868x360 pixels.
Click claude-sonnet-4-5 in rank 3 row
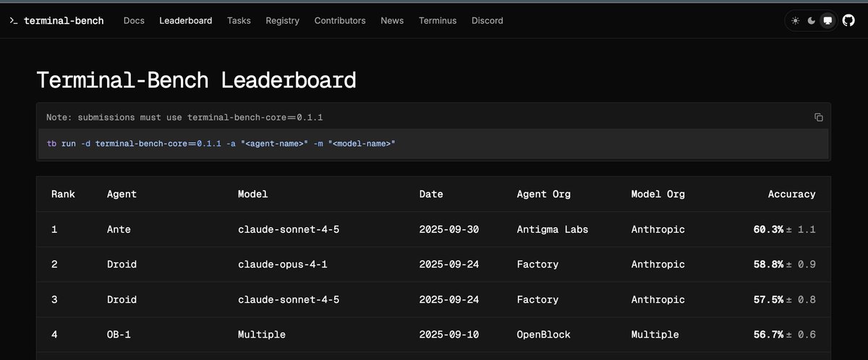click(x=289, y=299)
